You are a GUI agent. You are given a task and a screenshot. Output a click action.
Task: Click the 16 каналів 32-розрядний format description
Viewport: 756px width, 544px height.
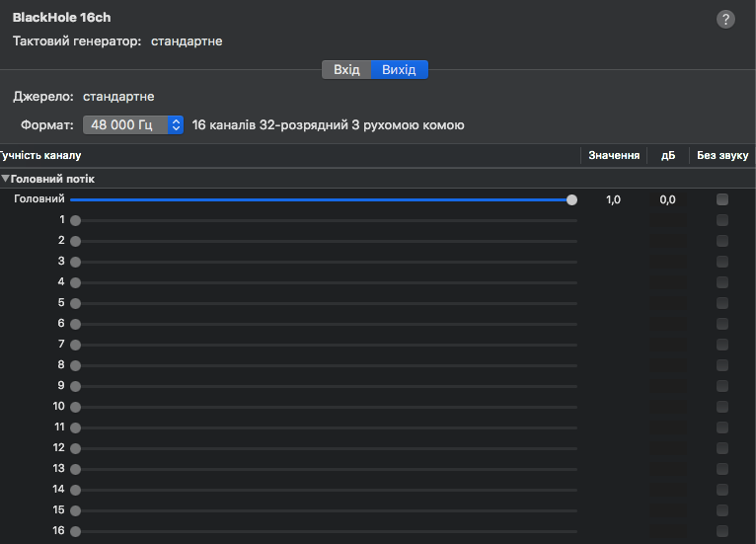click(328, 125)
